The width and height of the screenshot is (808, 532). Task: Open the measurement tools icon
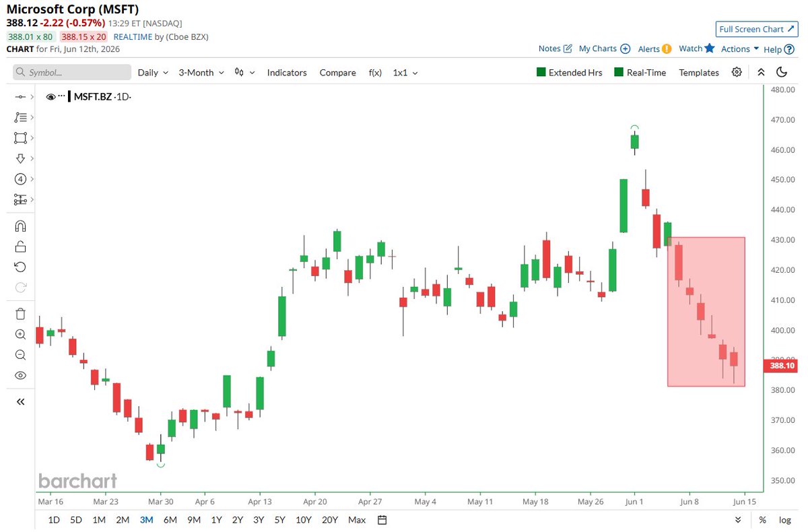click(x=20, y=200)
